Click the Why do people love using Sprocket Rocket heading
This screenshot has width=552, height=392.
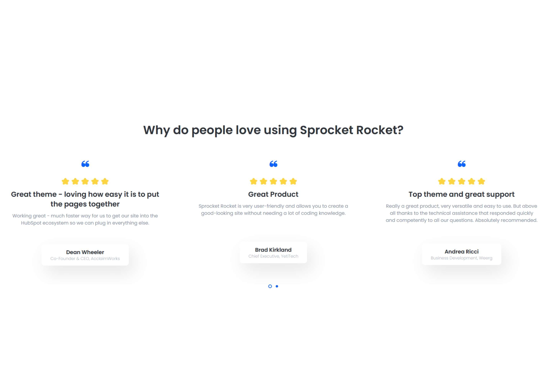273,130
